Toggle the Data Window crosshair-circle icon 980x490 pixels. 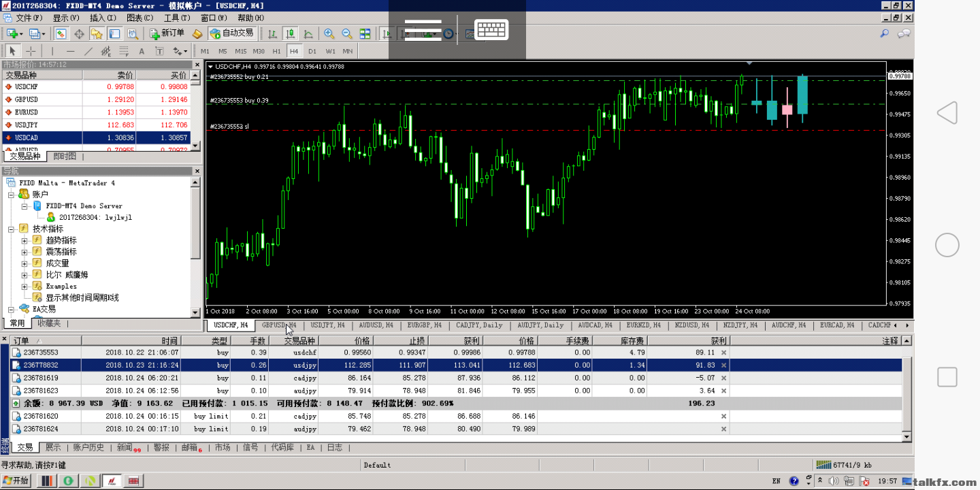coord(79,33)
